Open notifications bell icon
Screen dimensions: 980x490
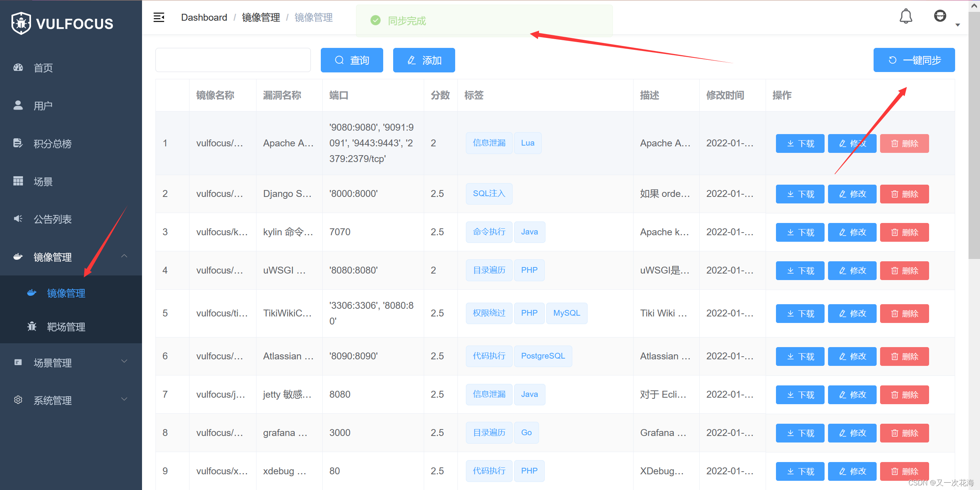pyautogui.click(x=906, y=16)
